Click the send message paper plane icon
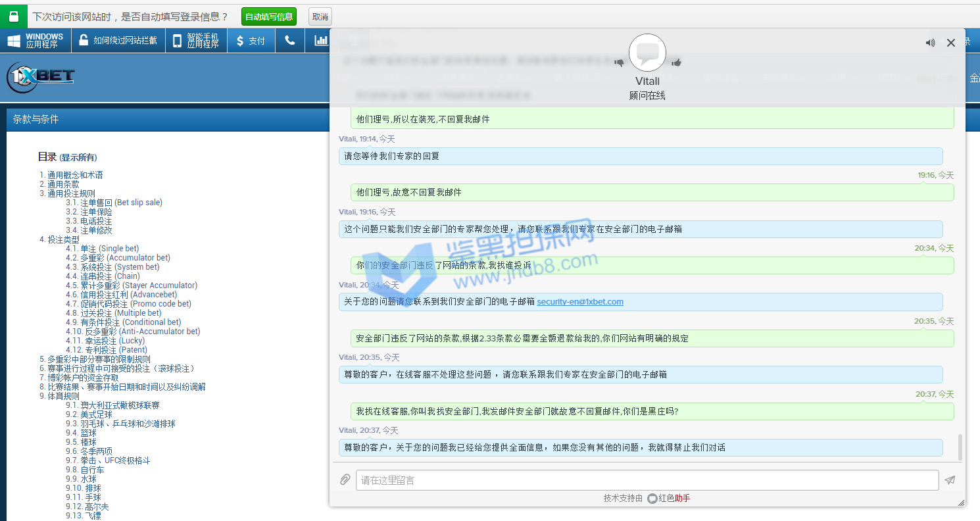Image resolution: width=980 pixels, height=521 pixels. [x=949, y=480]
